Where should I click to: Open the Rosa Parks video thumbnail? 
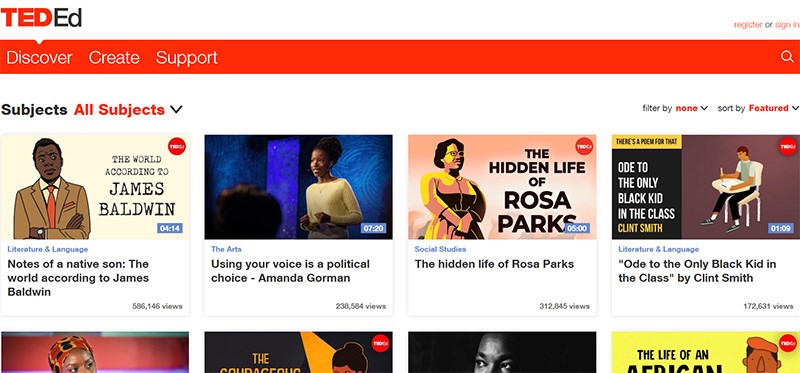click(x=502, y=187)
